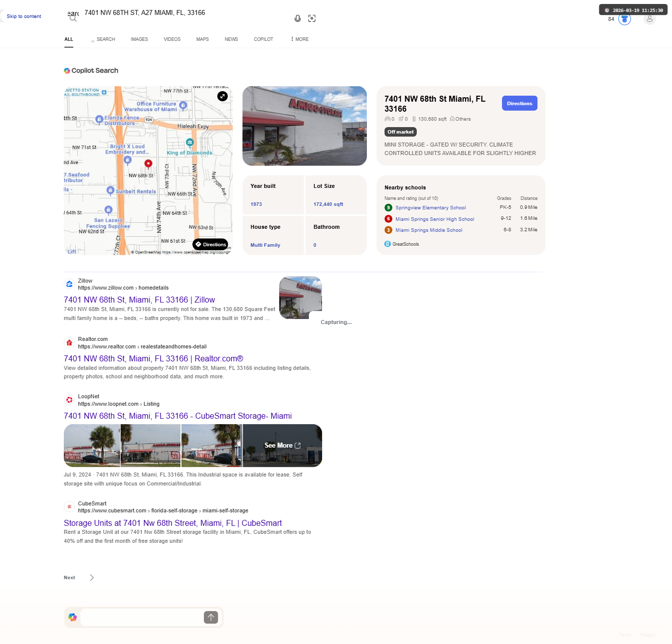Viewport: 672px width, 644px height.
Task: Click the Multi Family house type value
Action: 265,245
